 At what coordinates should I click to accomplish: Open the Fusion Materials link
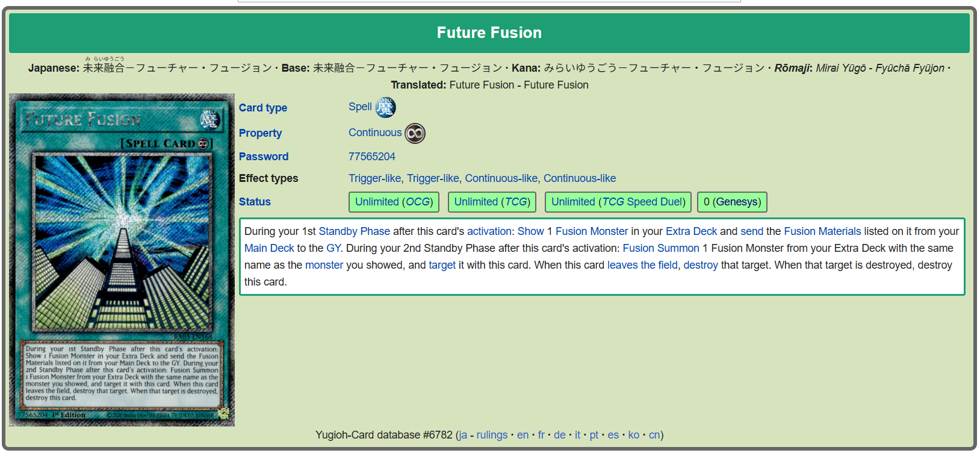point(822,231)
